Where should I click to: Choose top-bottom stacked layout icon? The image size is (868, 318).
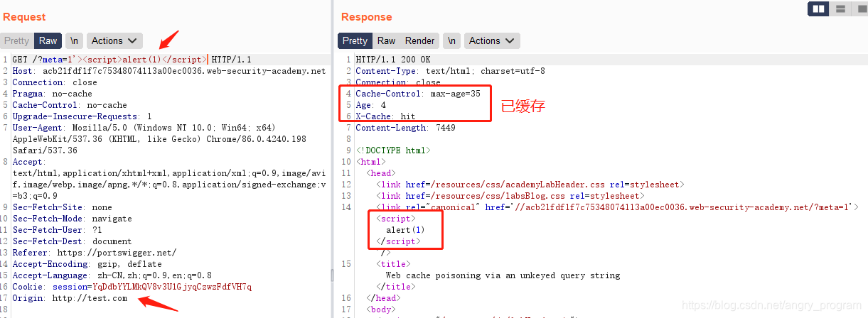coord(840,9)
